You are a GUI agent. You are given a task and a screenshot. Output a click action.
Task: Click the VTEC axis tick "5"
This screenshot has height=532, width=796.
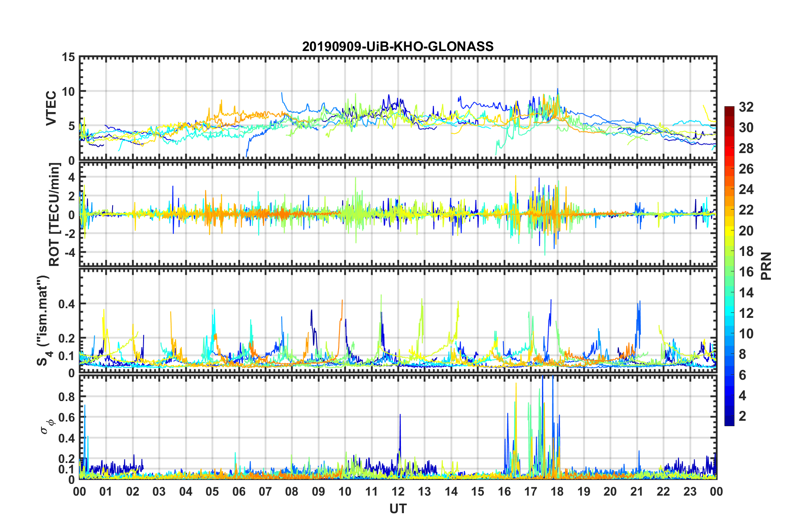click(72, 126)
